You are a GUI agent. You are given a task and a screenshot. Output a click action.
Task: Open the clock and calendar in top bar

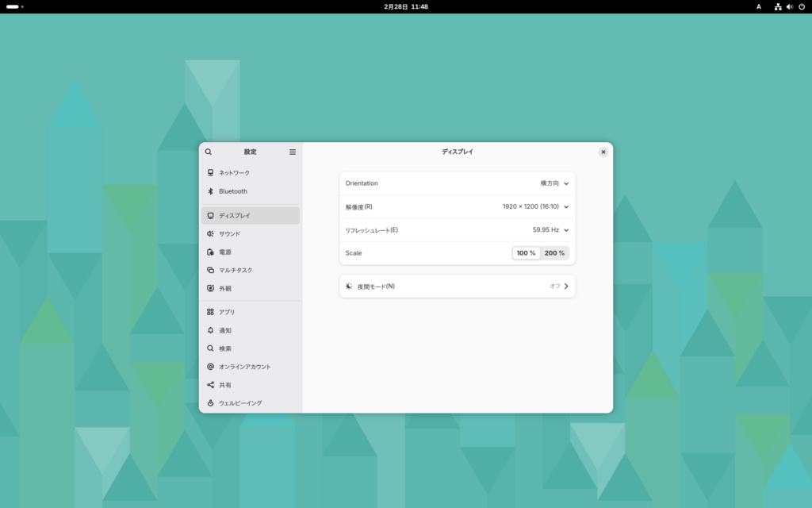[x=406, y=6]
